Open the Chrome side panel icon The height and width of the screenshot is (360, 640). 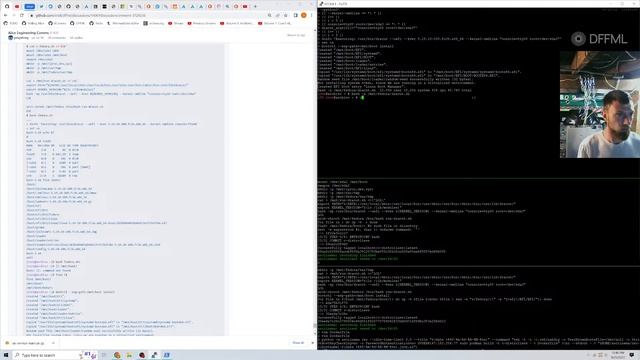tap(296, 16)
